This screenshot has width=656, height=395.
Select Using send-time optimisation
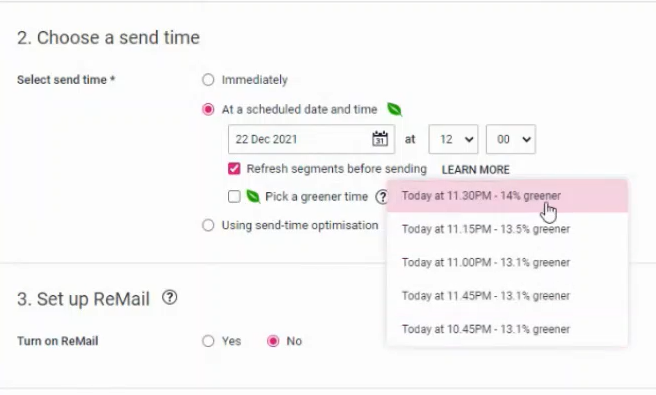coord(208,225)
